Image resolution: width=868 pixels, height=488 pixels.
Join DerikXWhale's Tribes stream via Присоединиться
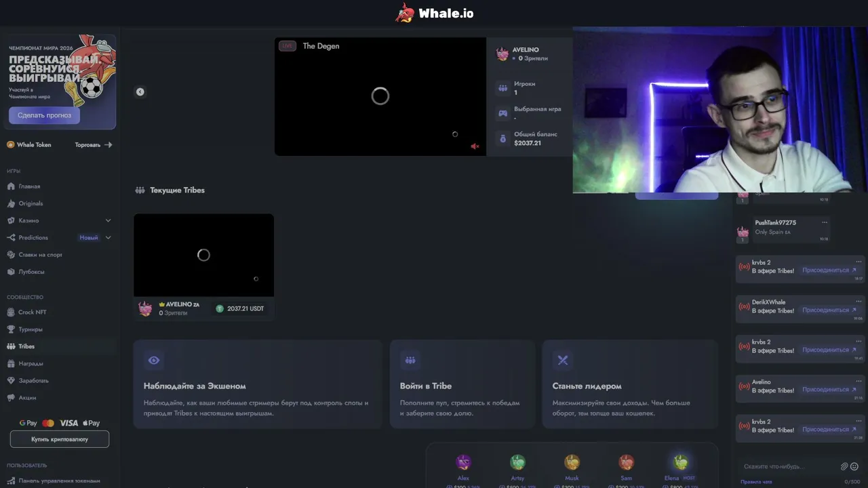click(829, 310)
